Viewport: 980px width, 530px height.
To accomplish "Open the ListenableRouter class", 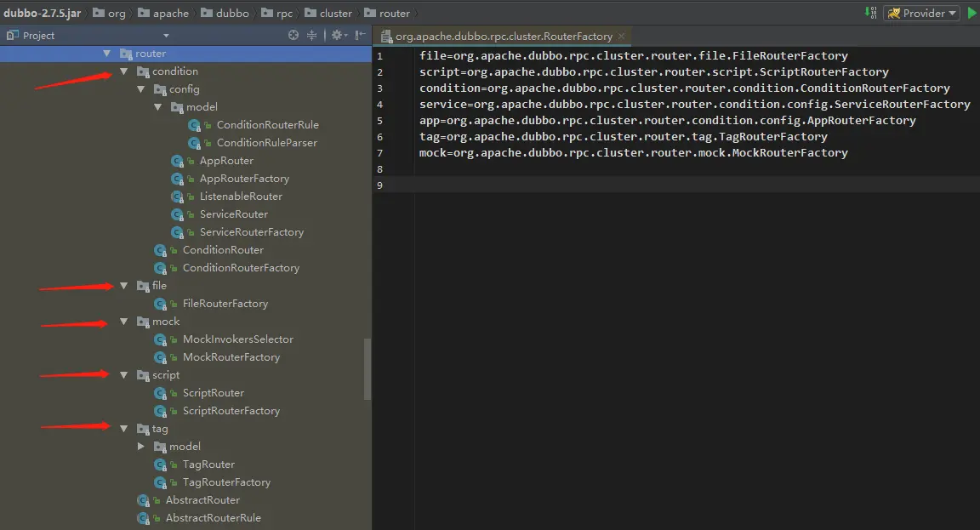I will 241,197.
